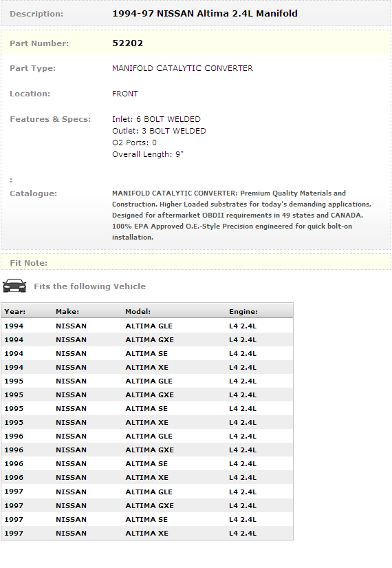Click the 'Fit Note:' label
This screenshot has height=568, width=392.
[x=29, y=263]
